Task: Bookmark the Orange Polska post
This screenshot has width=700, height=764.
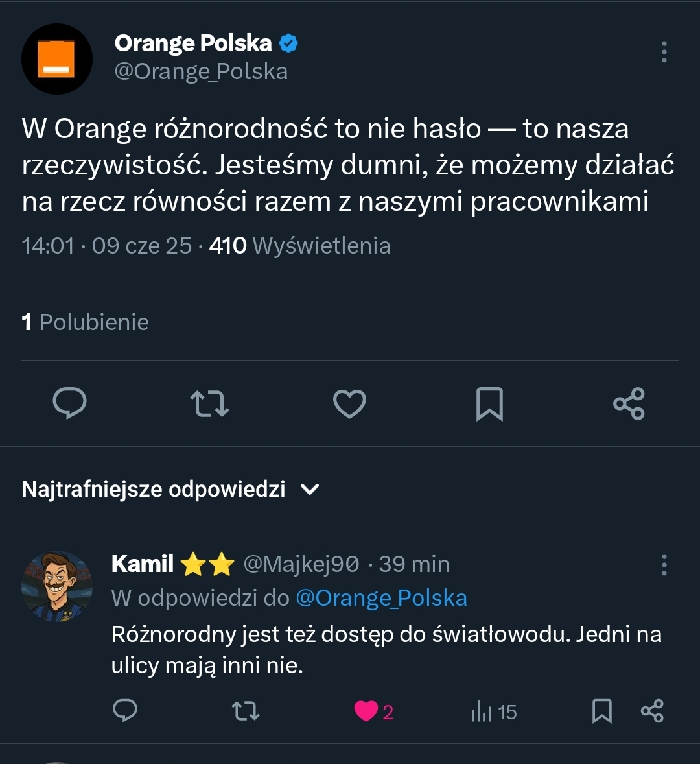Action: click(489, 403)
